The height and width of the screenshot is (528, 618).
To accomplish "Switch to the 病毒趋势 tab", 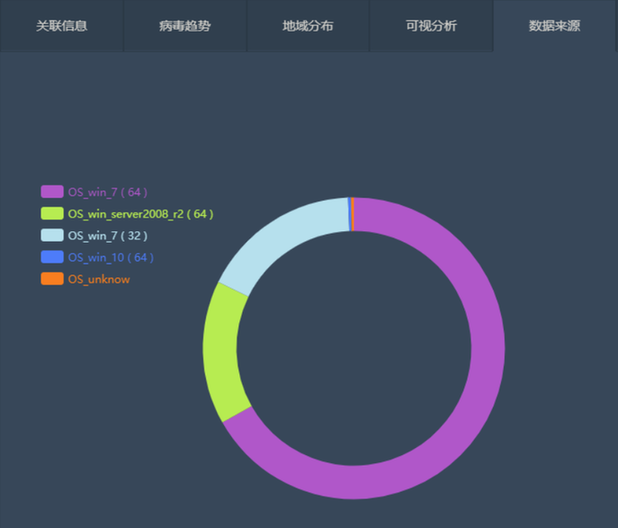I will (185, 26).
